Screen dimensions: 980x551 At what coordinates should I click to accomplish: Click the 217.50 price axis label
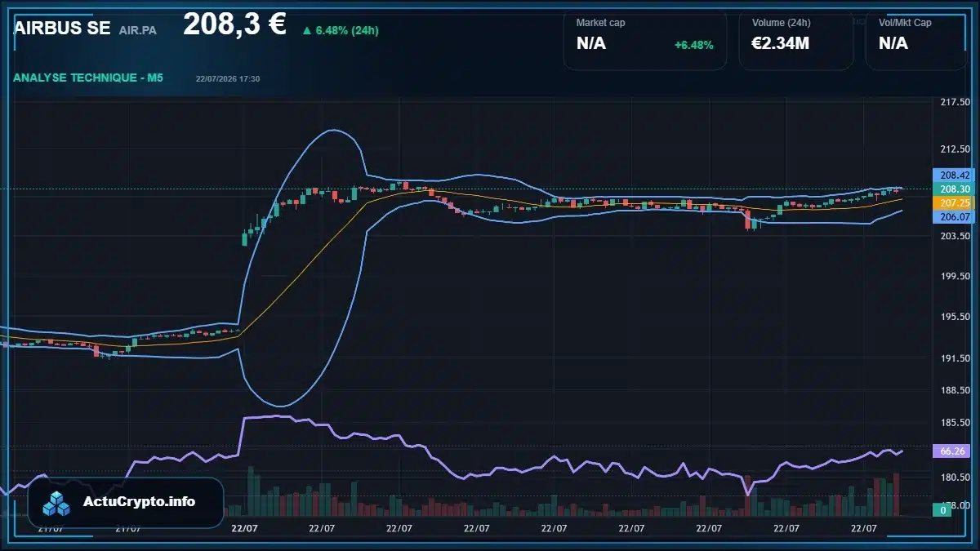[955, 102]
